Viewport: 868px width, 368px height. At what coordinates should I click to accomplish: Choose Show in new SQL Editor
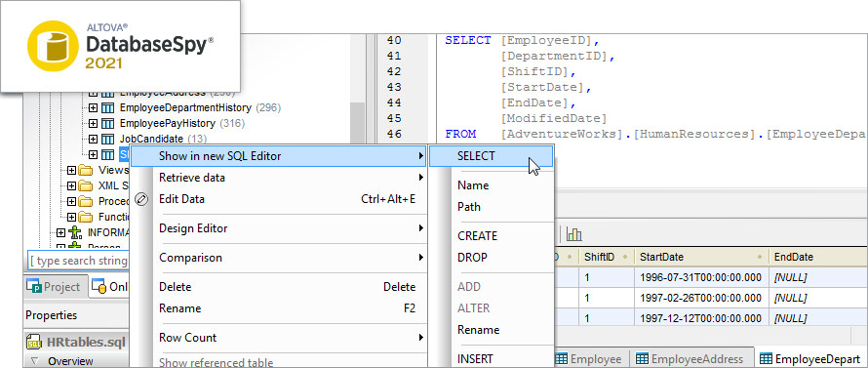(278, 156)
